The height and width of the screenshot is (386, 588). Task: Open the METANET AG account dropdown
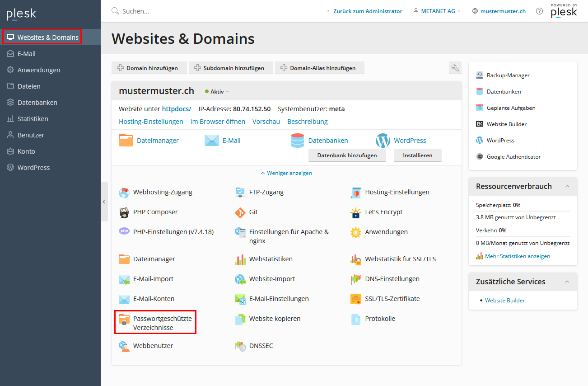point(437,11)
